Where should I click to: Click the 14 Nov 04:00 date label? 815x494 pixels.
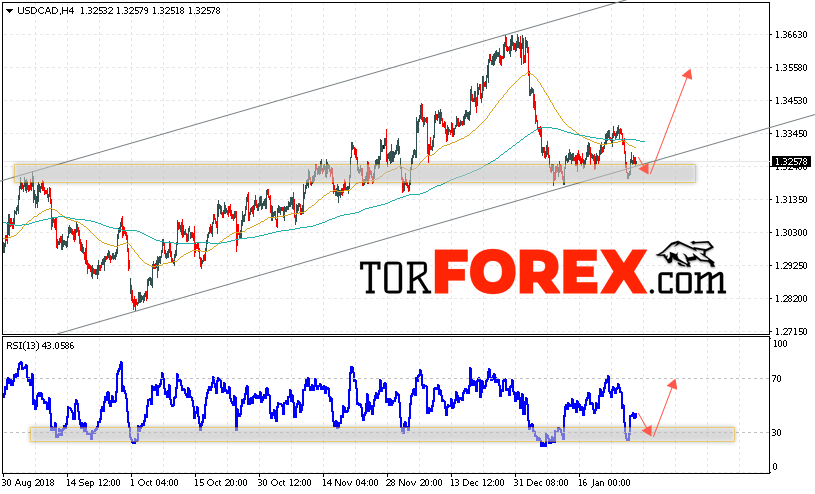pyautogui.click(x=350, y=483)
